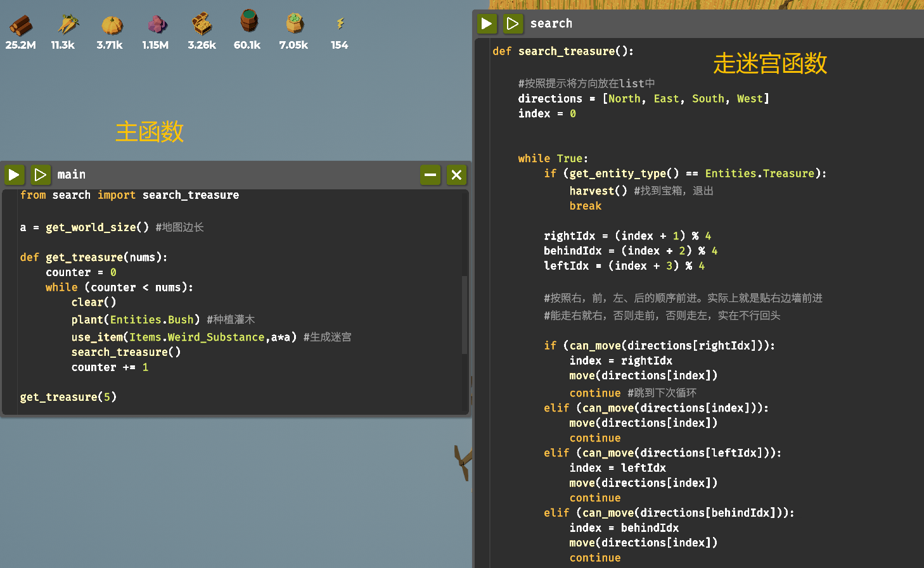Click the pumpkin resource icon
The height and width of the screenshot is (568, 924).
coord(112,25)
